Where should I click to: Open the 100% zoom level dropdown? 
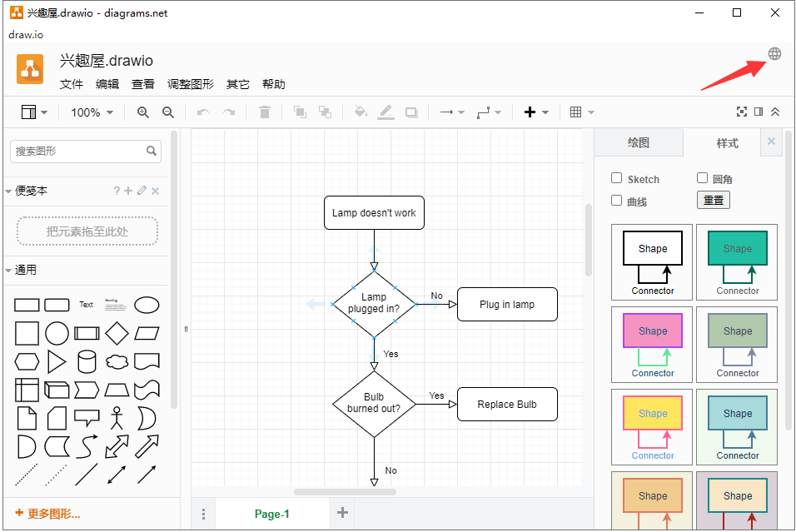click(x=92, y=112)
